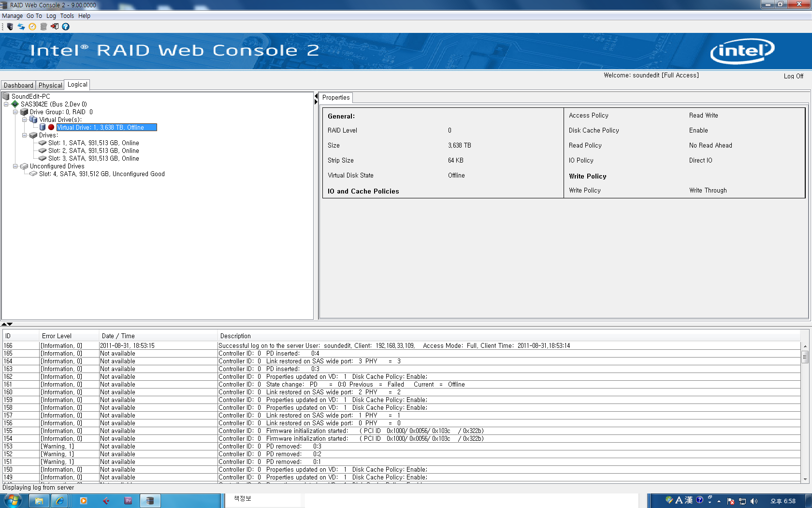Sort log by Description column header
The height and width of the screenshot is (508, 812).
tap(508, 336)
